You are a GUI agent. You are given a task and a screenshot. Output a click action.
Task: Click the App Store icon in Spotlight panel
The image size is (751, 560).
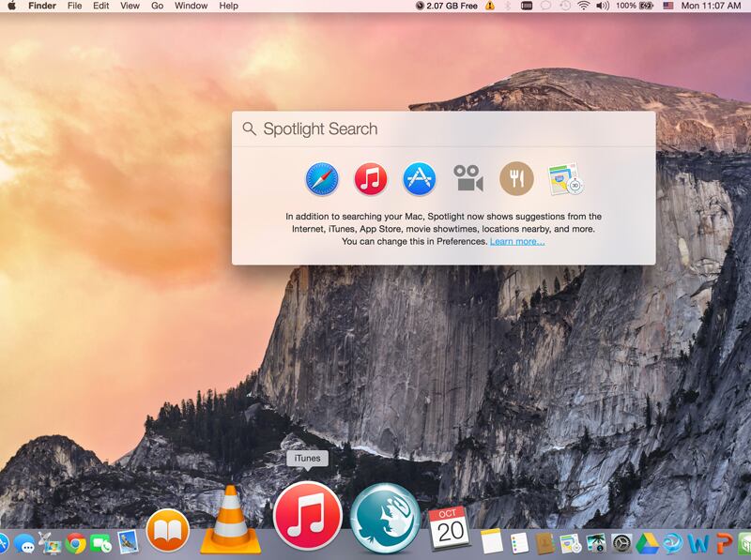[419, 178]
